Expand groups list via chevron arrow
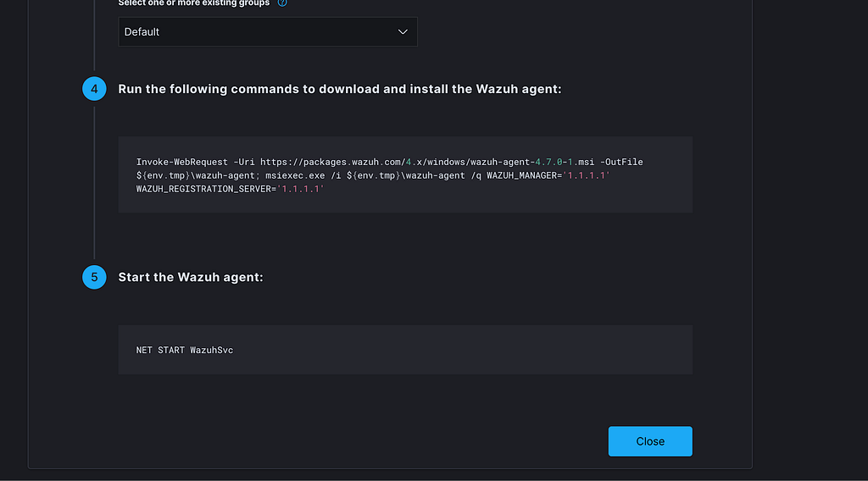 [x=403, y=32]
